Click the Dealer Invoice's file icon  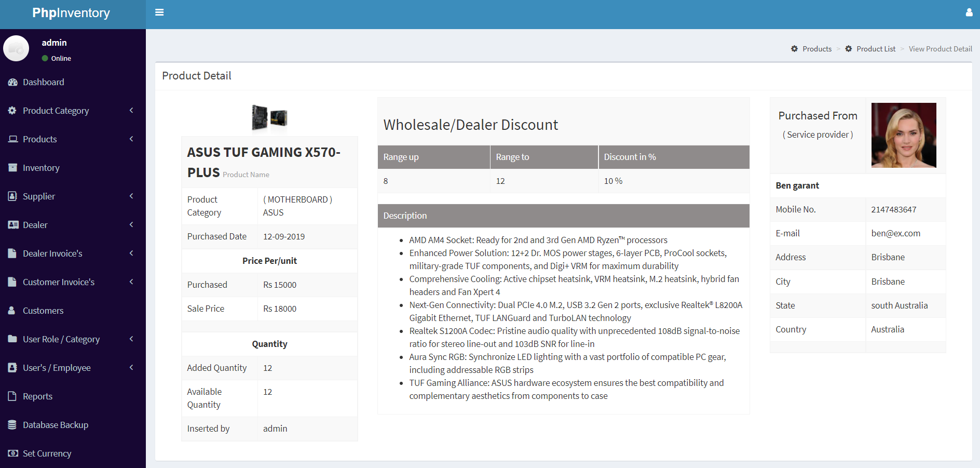(12, 253)
